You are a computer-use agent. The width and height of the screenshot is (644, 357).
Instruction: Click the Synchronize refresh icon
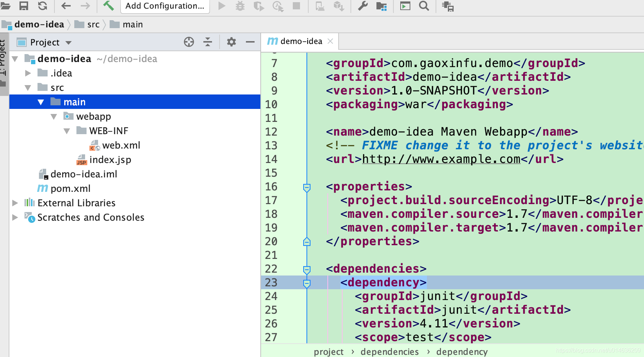coord(43,6)
